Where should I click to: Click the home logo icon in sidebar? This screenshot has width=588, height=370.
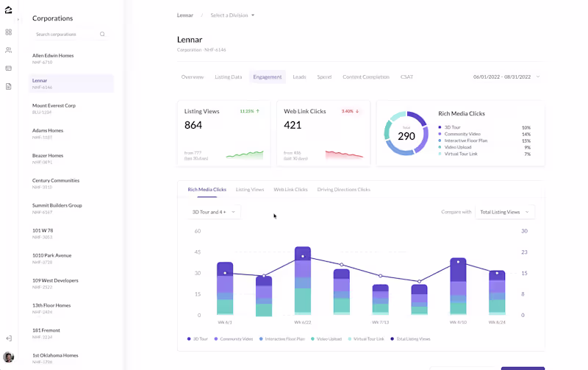pos(8,10)
